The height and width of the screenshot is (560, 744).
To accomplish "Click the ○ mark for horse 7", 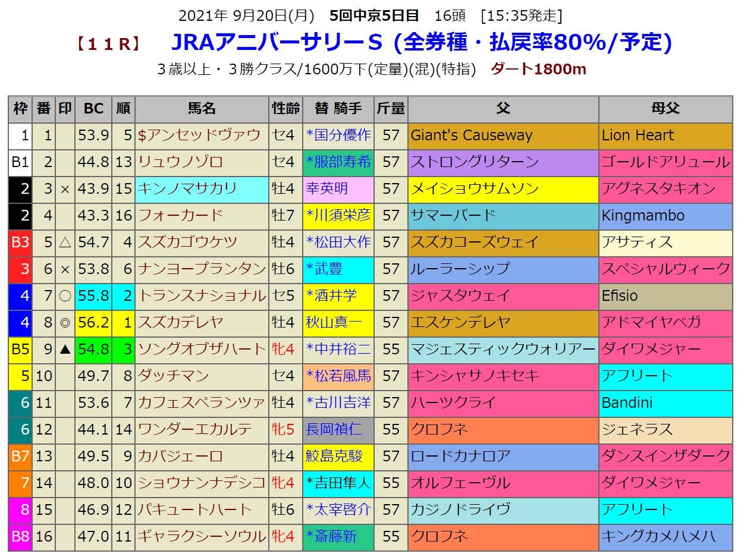I will click(65, 295).
